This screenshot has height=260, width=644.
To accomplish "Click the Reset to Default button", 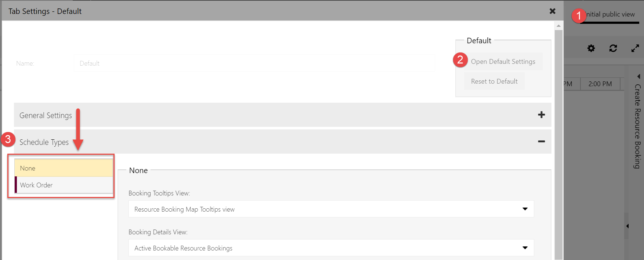I will (x=494, y=81).
